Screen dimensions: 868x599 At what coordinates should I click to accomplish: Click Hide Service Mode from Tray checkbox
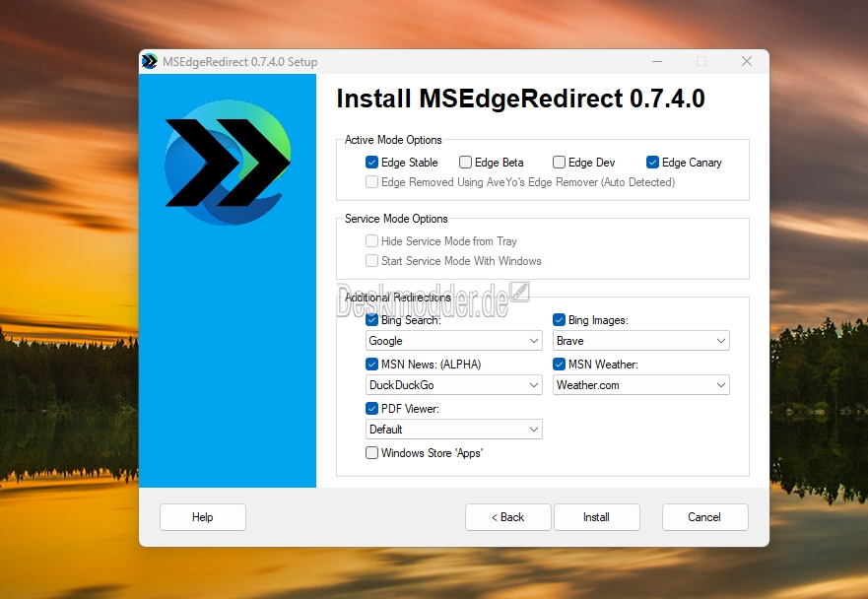(372, 240)
